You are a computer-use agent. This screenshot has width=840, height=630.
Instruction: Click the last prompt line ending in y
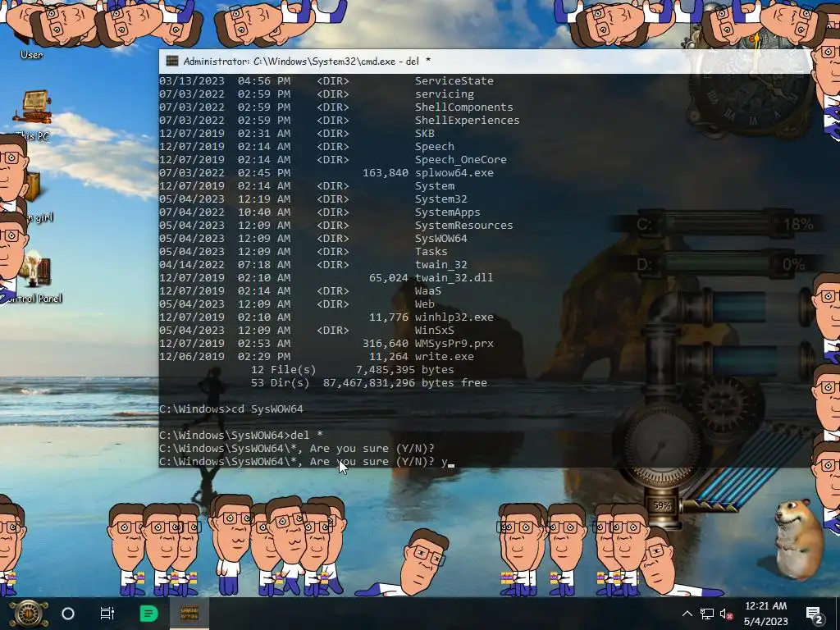tap(305, 461)
